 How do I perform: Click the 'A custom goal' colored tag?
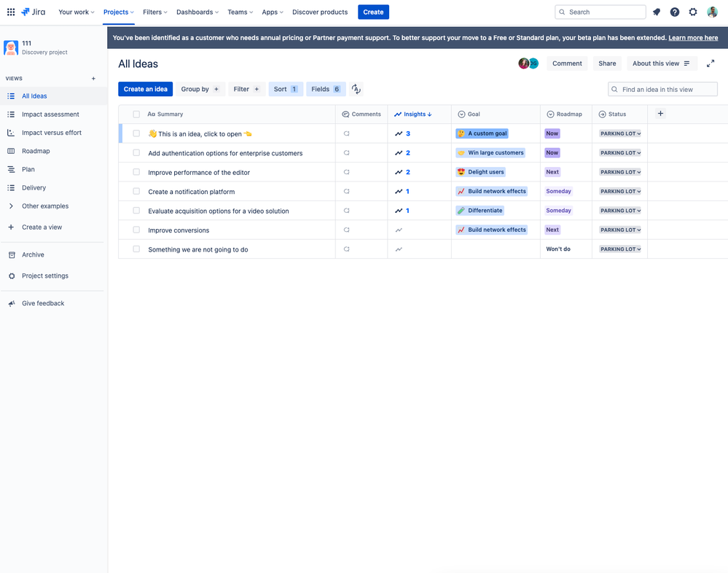coord(482,133)
